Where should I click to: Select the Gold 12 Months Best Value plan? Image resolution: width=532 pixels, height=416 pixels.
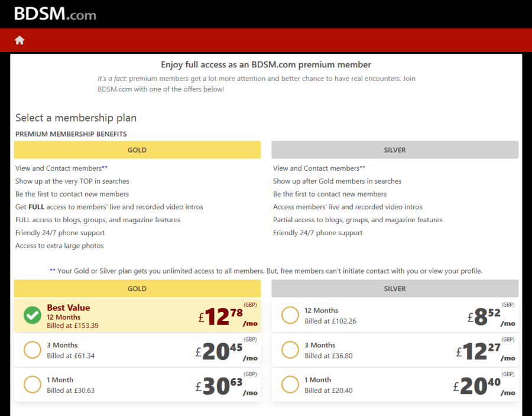(x=137, y=316)
